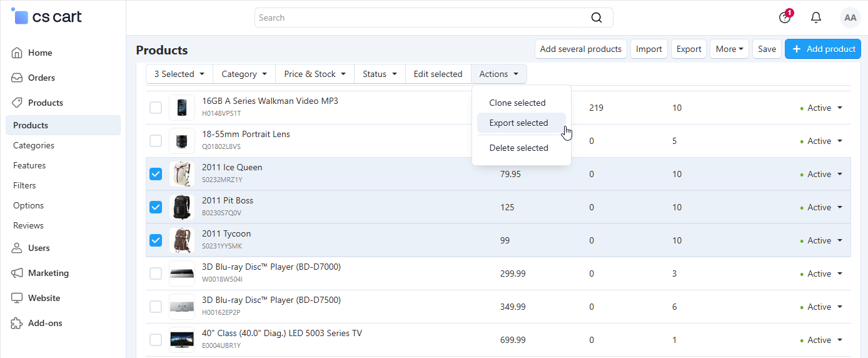868x358 pixels.
Task: Open the BD-D7000 Blu-ray player thumbnail
Action: click(x=181, y=274)
